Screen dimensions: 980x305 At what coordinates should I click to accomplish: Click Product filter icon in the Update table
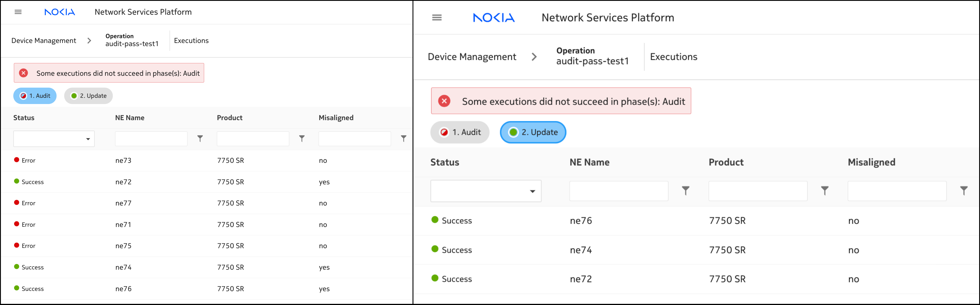824,191
